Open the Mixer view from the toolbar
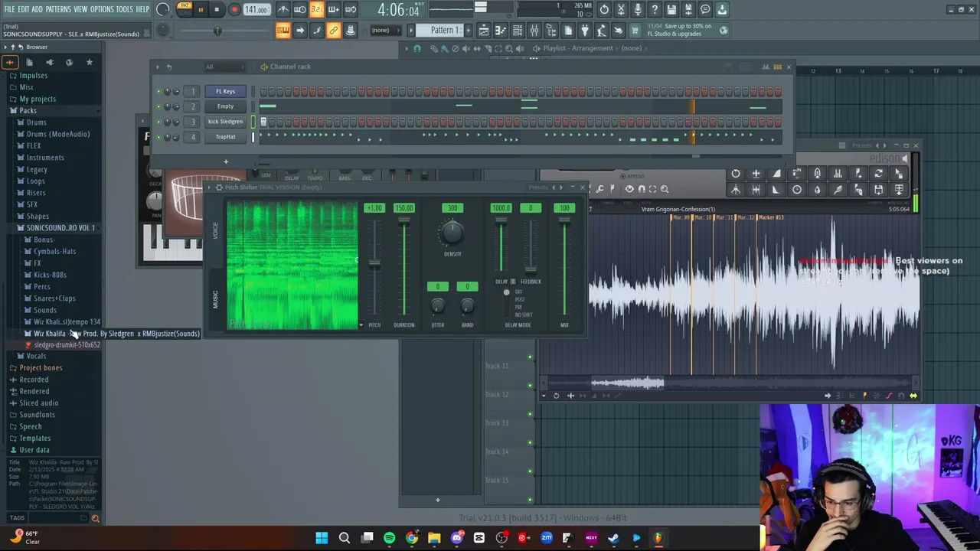This screenshot has height=551, width=980. (534, 31)
